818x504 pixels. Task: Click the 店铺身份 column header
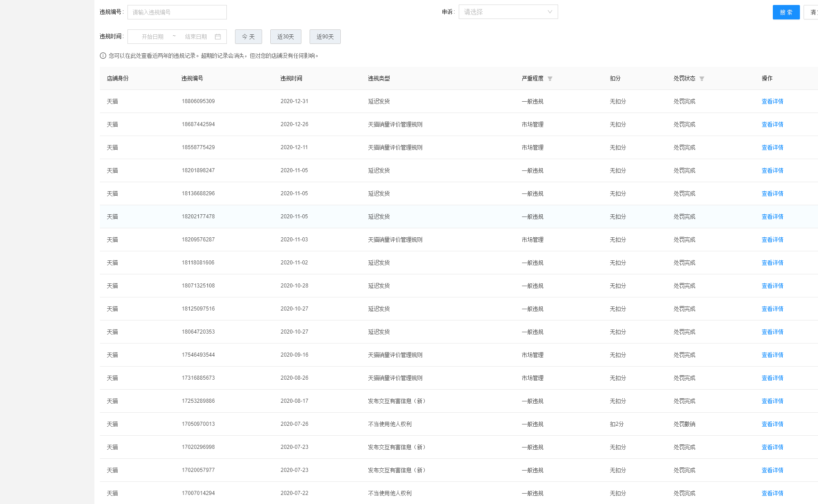(x=118, y=78)
